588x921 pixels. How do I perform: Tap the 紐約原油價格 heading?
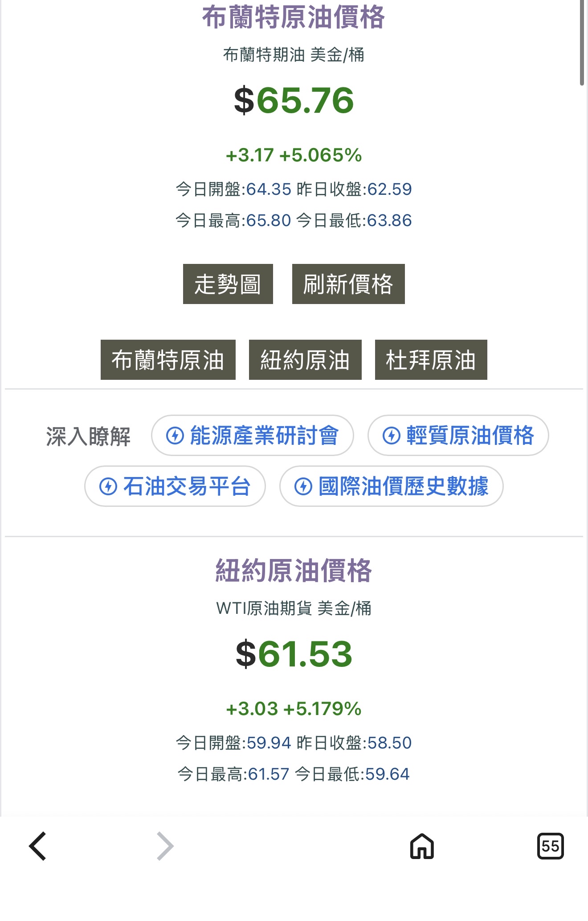point(294,571)
